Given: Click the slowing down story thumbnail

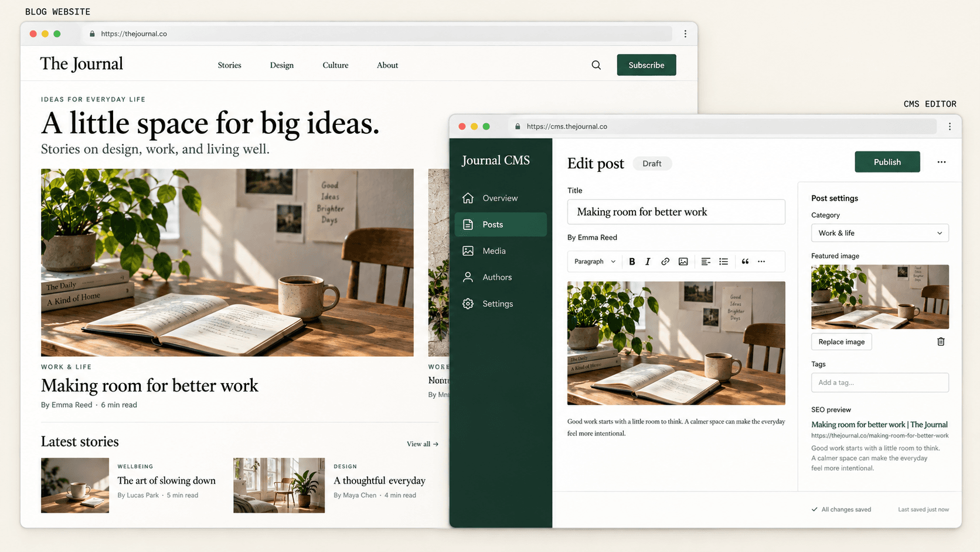Looking at the screenshot, I should (75, 486).
